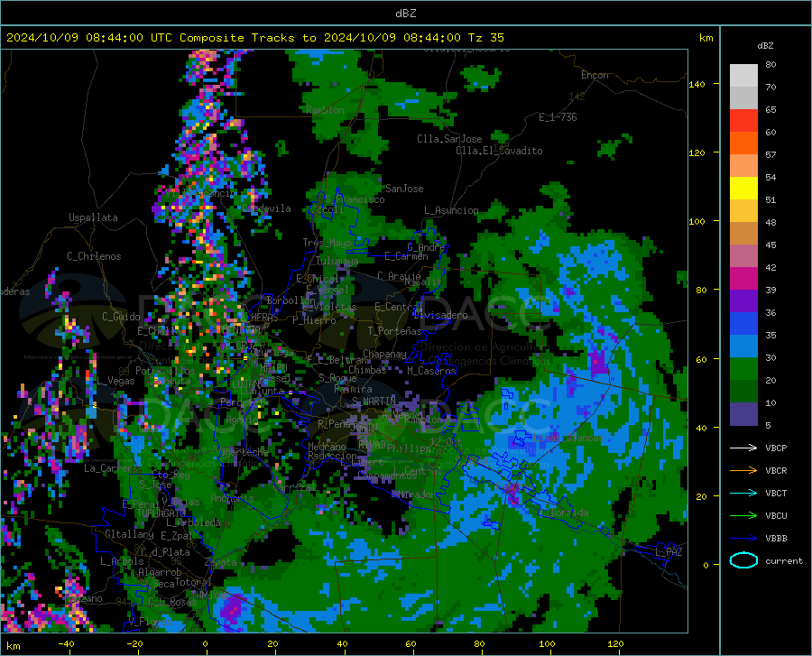Click the white VBCP arrow legend icon

743,448
